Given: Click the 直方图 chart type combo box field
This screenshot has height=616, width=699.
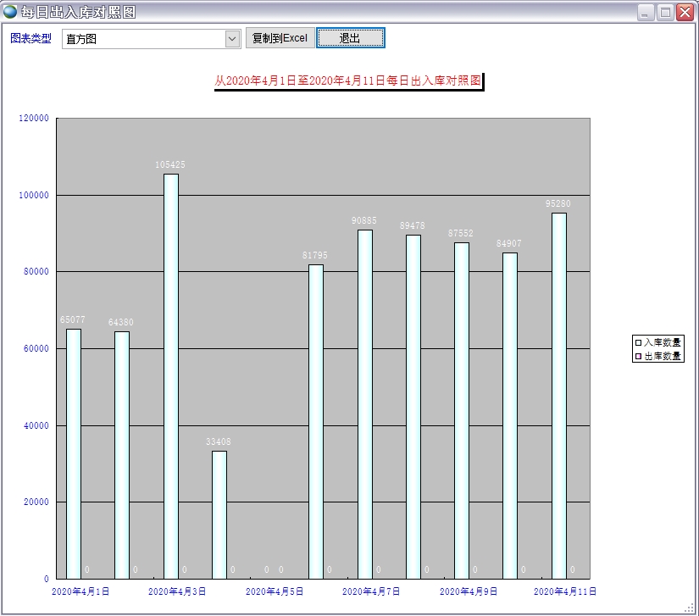Looking at the screenshot, I should pyautogui.click(x=142, y=39).
